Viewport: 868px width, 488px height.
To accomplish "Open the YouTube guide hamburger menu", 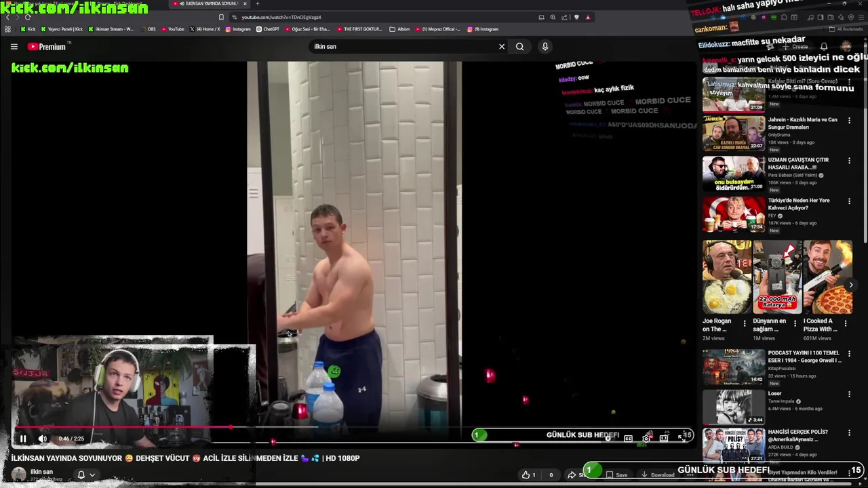I will (x=14, y=47).
